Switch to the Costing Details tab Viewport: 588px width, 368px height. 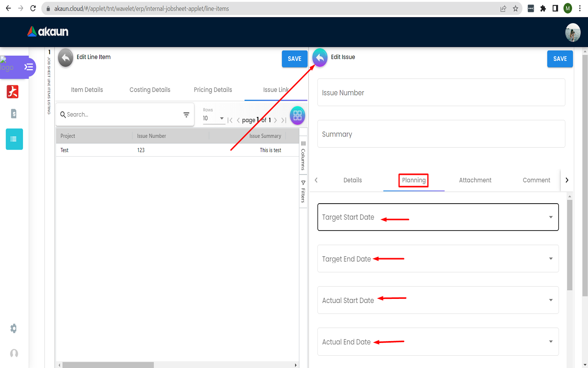[150, 90]
